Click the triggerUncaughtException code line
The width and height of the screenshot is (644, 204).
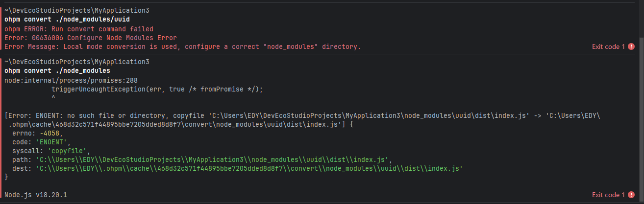[157, 89]
